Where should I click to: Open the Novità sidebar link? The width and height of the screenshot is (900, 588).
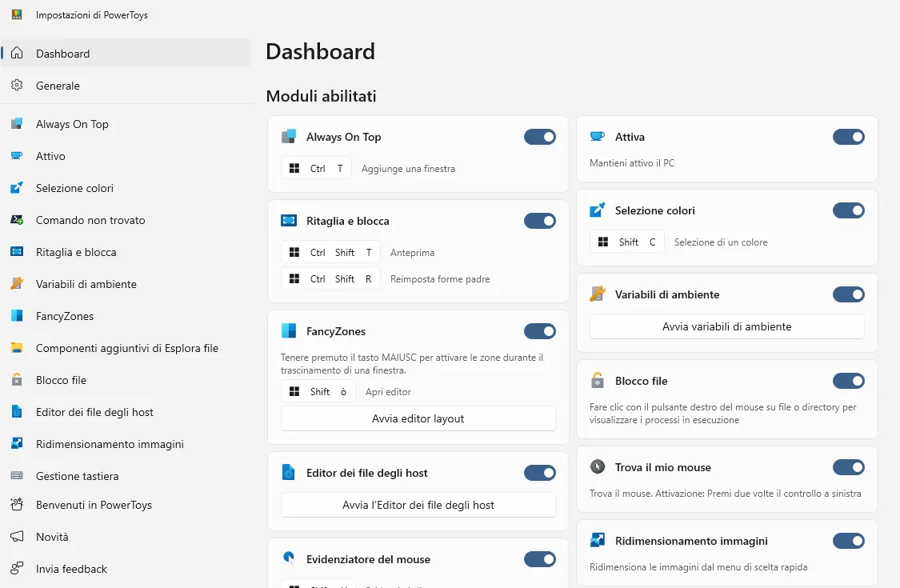(126, 537)
